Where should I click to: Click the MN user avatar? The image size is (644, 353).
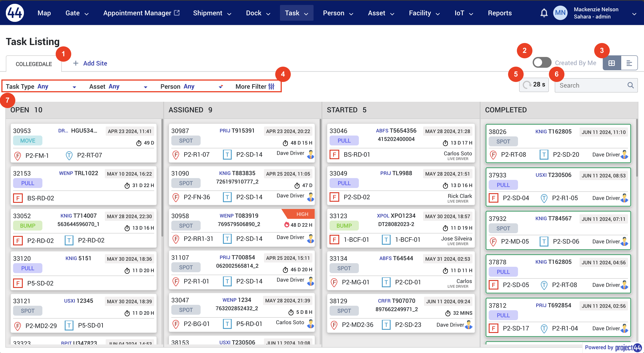(x=560, y=13)
